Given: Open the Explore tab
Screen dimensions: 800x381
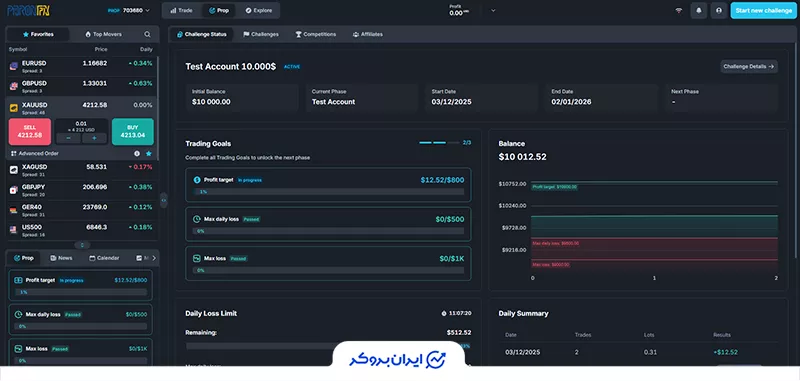Looking at the screenshot, I should pyautogui.click(x=258, y=10).
